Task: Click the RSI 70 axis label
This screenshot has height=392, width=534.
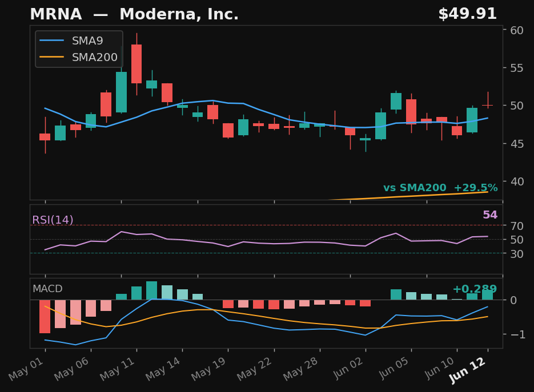Action: coord(517,225)
